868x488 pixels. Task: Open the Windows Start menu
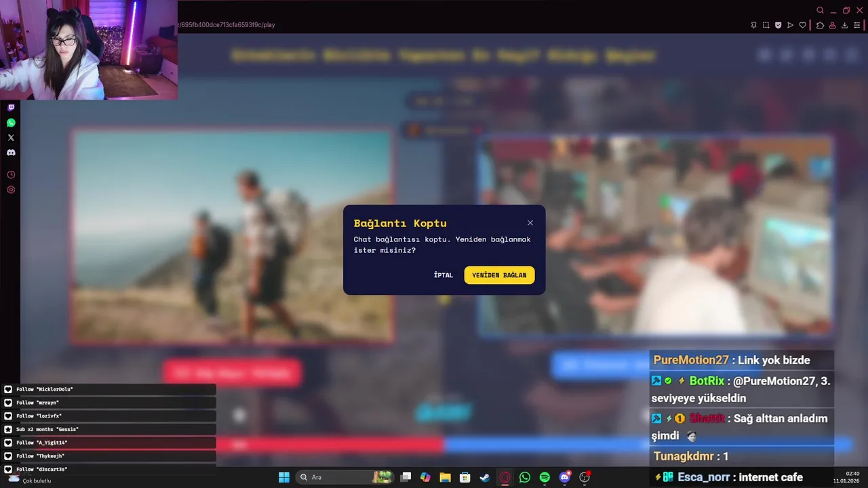point(284,477)
